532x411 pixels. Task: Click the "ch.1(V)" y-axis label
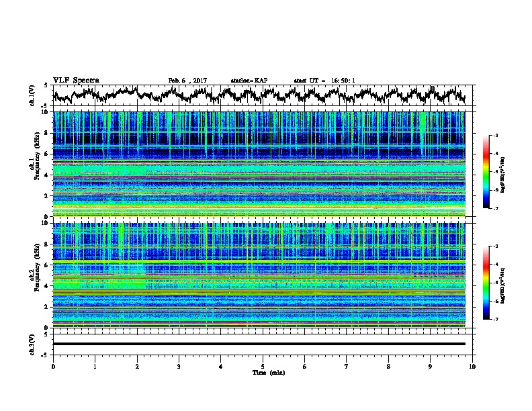point(32,95)
